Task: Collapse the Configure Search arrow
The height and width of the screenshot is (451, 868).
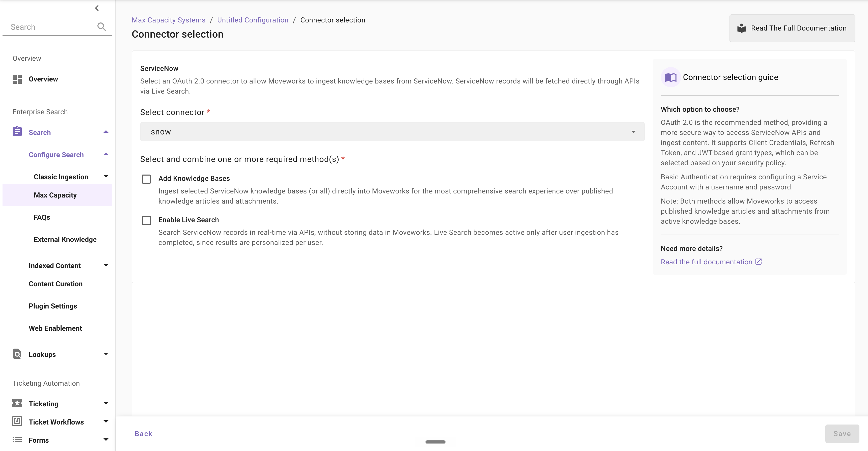Action: click(106, 154)
